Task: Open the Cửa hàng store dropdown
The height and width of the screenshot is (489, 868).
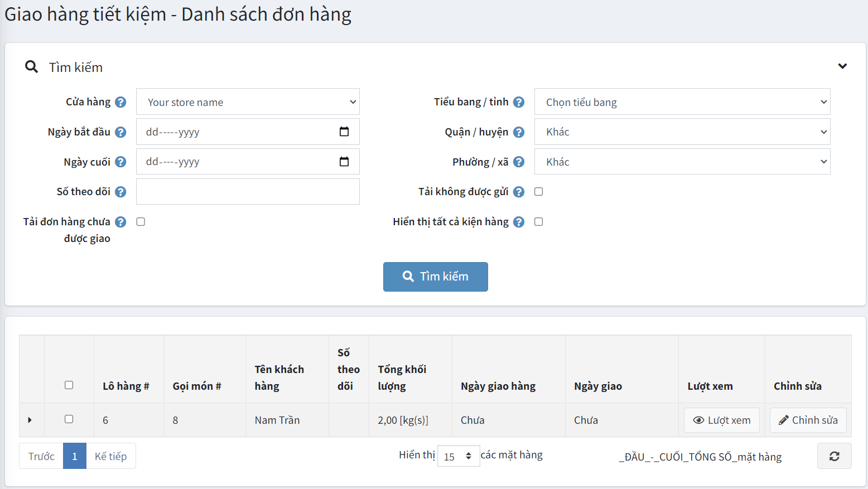Action: 248,102
